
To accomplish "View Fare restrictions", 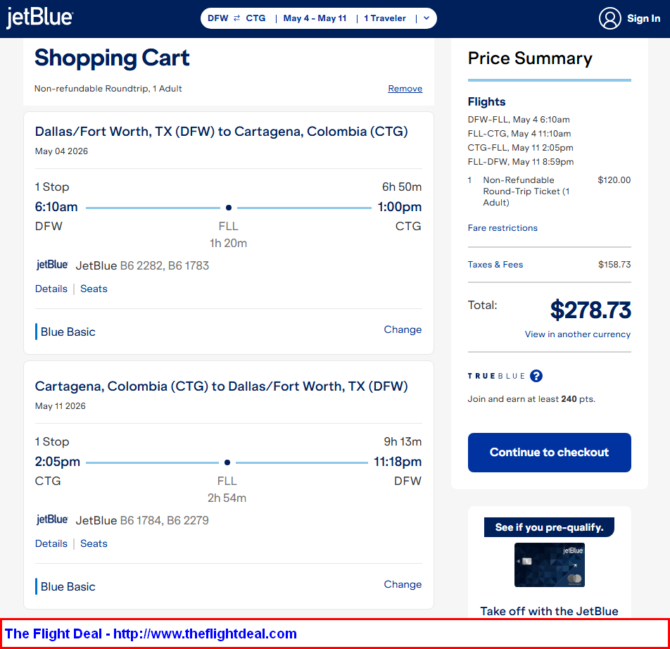I will coord(502,228).
